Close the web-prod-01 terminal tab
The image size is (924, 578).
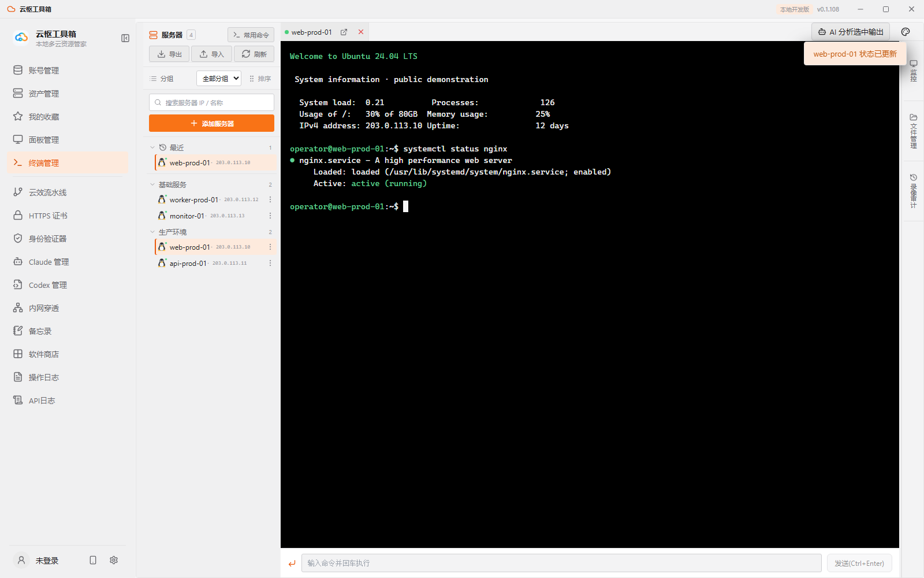click(x=361, y=32)
